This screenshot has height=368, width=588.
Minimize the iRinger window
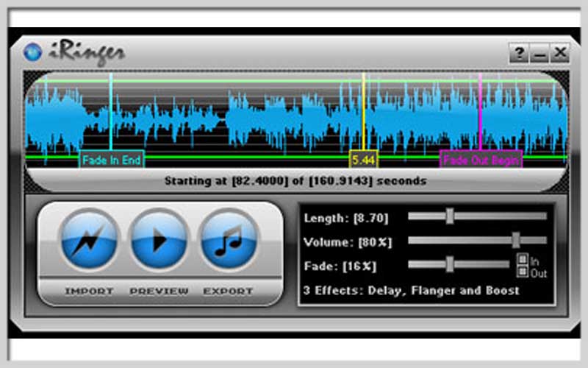pos(539,53)
